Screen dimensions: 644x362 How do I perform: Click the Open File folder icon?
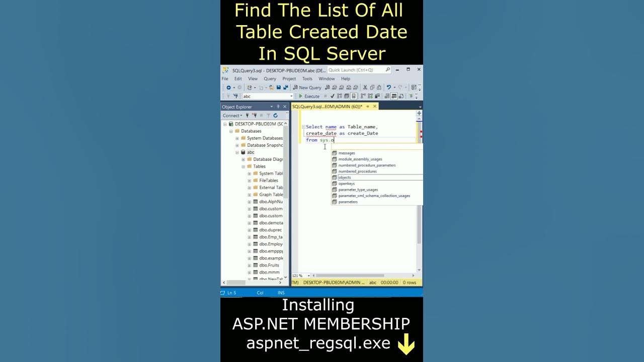(x=272, y=87)
